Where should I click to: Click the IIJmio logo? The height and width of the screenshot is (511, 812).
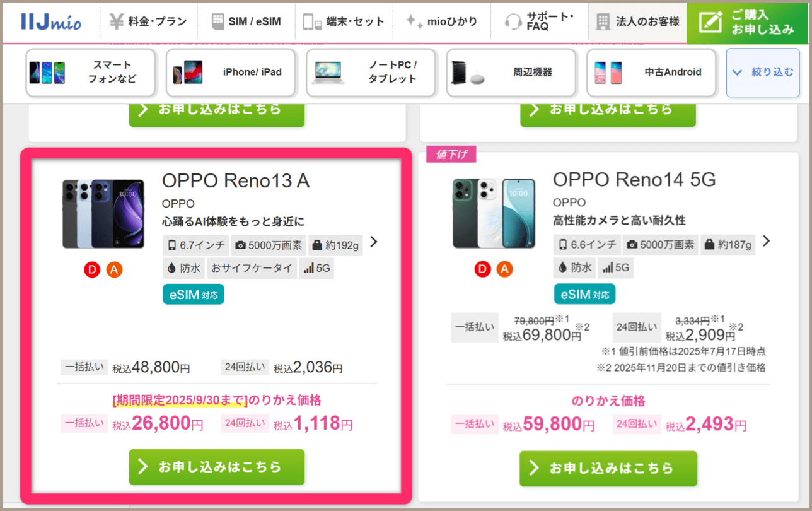pos(51,21)
